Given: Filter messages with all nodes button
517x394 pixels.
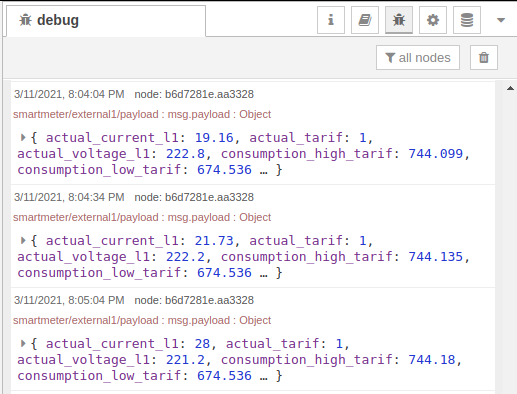Looking at the screenshot, I should pyautogui.click(x=418, y=58).
